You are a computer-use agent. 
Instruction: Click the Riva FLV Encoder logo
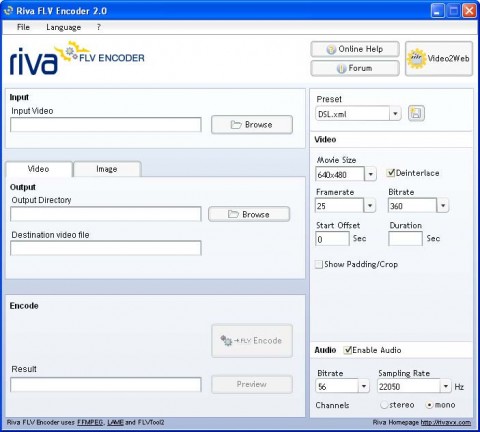77,58
